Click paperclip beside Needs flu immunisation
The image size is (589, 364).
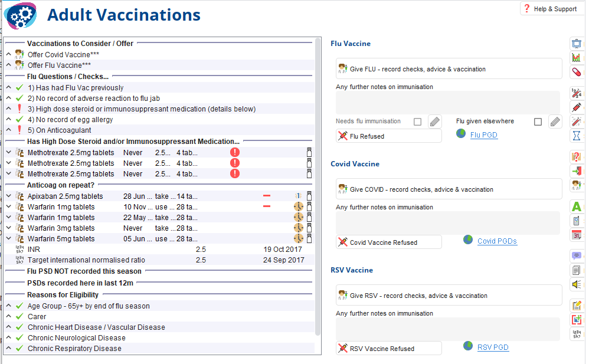[434, 122]
